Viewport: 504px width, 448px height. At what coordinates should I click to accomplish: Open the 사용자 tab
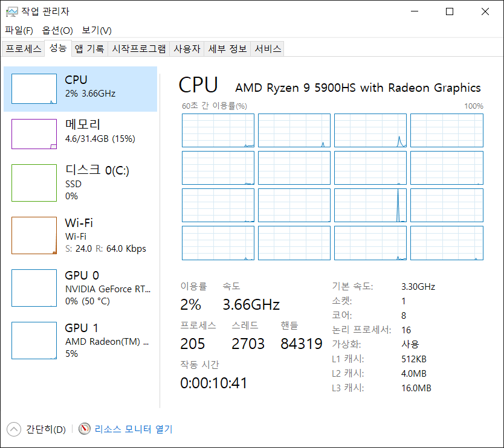coord(187,50)
